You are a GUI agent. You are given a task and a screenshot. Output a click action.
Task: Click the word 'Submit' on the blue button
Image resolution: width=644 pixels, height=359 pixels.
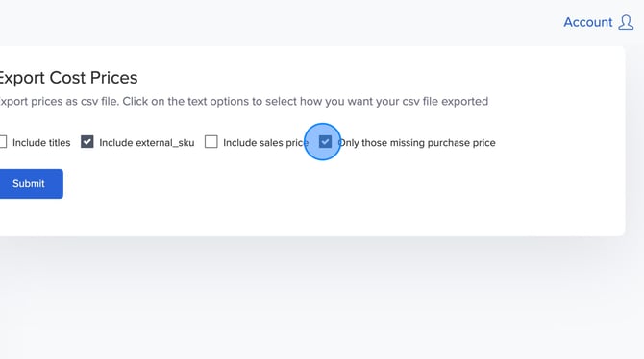pyautogui.click(x=28, y=183)
